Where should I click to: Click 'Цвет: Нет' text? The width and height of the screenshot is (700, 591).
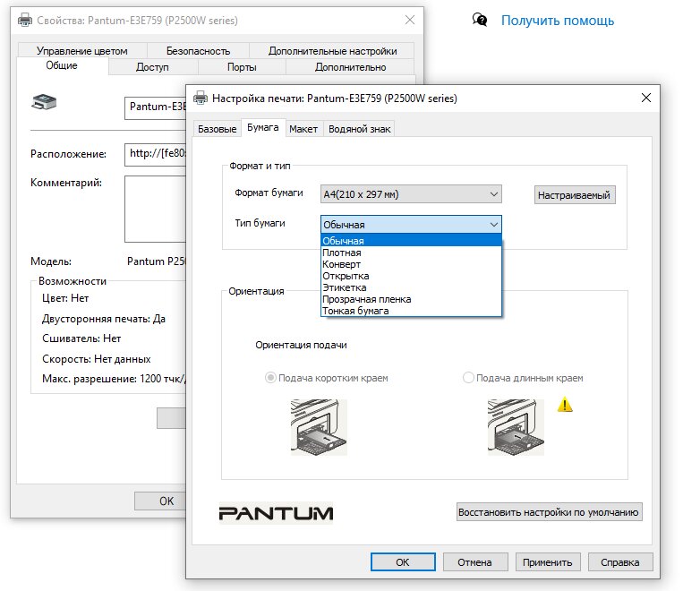[65, 298]
